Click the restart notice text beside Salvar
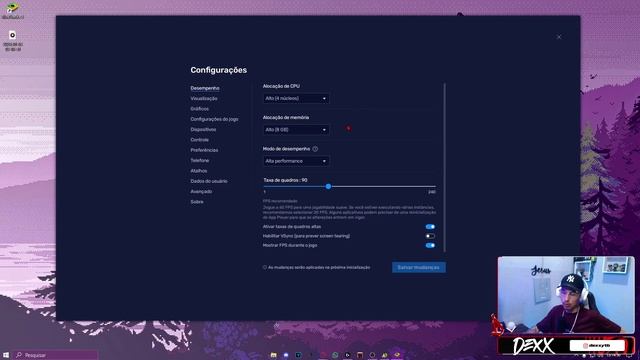This screenshot has height=360, width=640. click(x=319, y=267)
